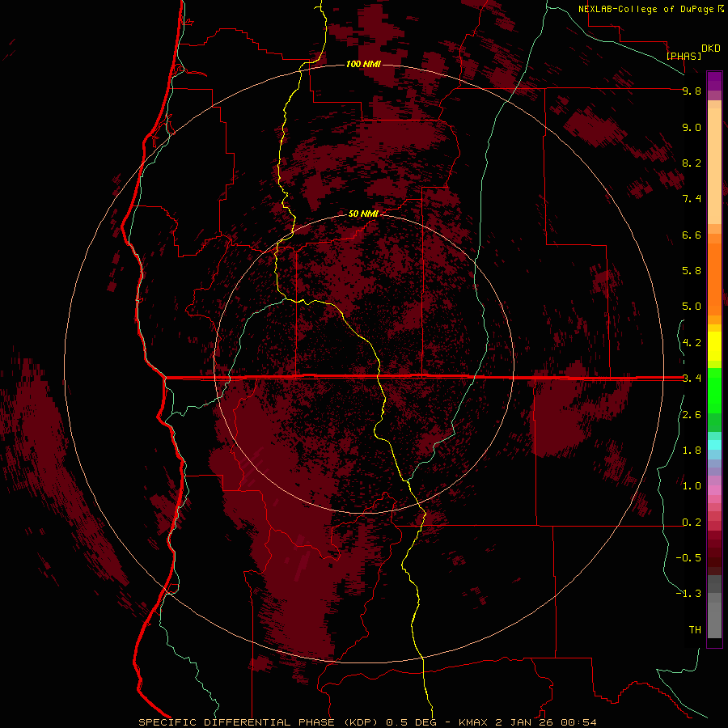Pick the purple top segment of the color bar

[714, 81]
